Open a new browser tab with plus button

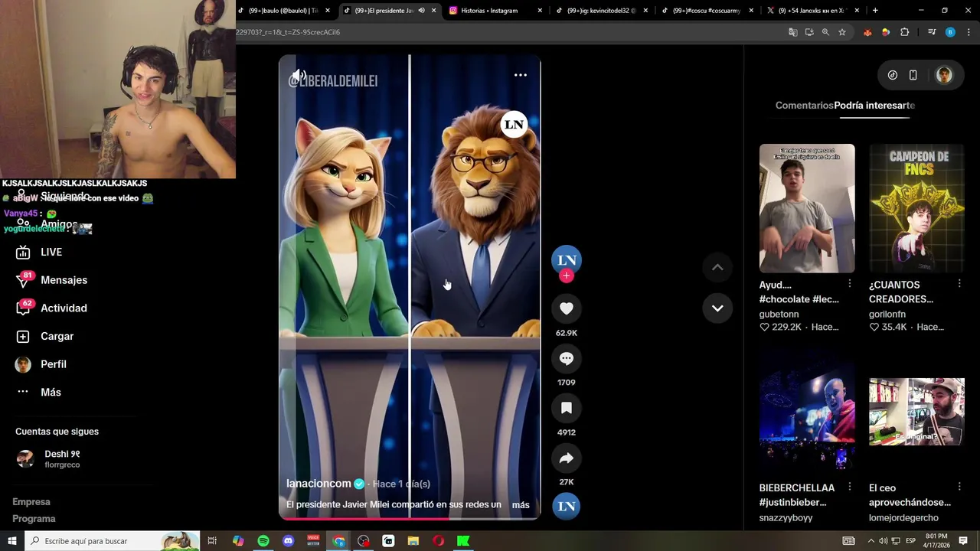(x=875, y=11)
